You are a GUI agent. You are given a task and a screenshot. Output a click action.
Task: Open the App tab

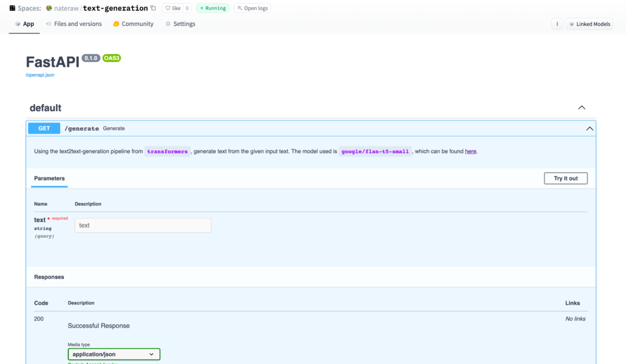pyautogui.click(x=24, y=23)
